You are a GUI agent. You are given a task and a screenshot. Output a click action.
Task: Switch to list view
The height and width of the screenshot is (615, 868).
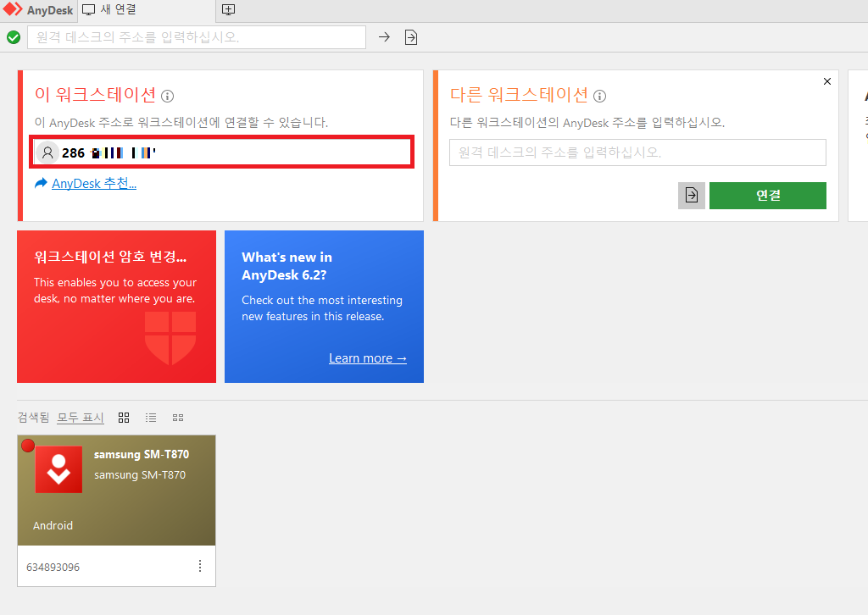coord(151,418)
